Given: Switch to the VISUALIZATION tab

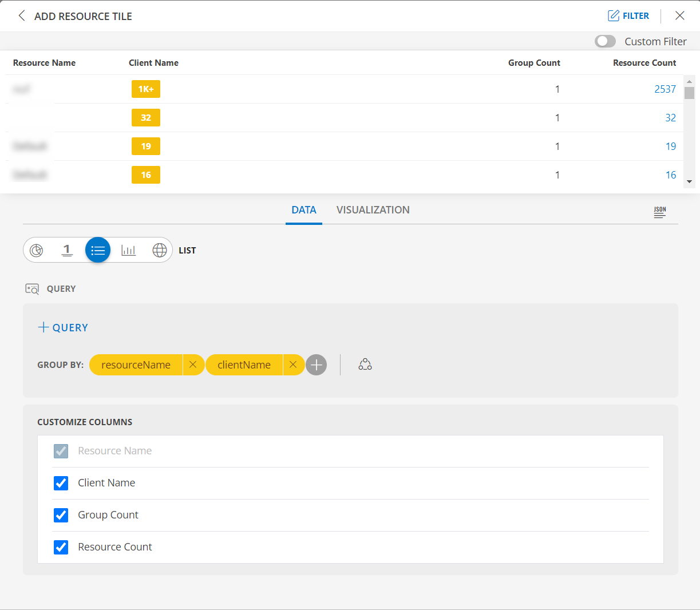Looking at the screenshot, I should [x=373, y=210].
